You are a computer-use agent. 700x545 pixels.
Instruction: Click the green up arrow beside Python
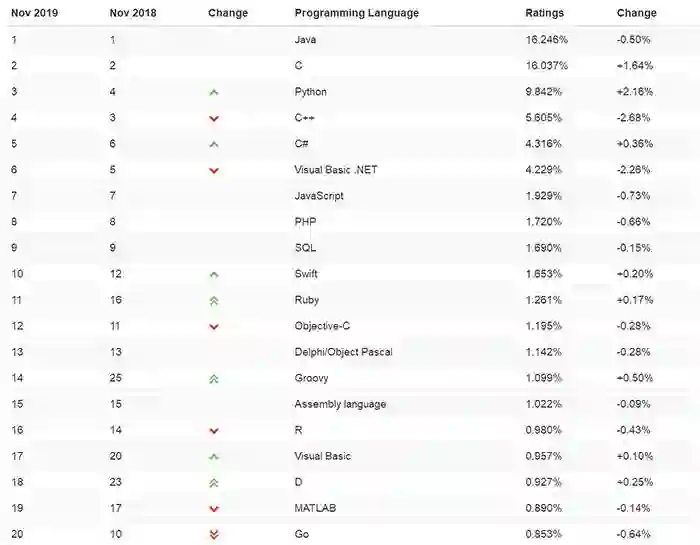pos(214,92)
